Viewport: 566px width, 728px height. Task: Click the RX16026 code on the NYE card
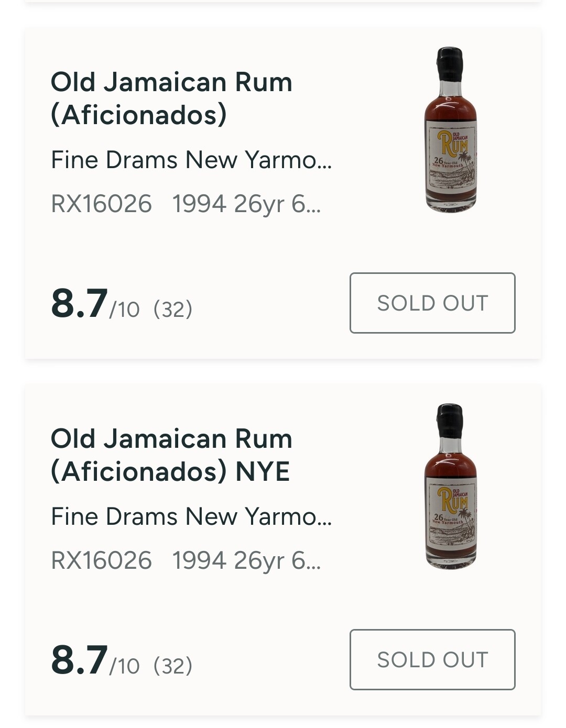(101, 560)
